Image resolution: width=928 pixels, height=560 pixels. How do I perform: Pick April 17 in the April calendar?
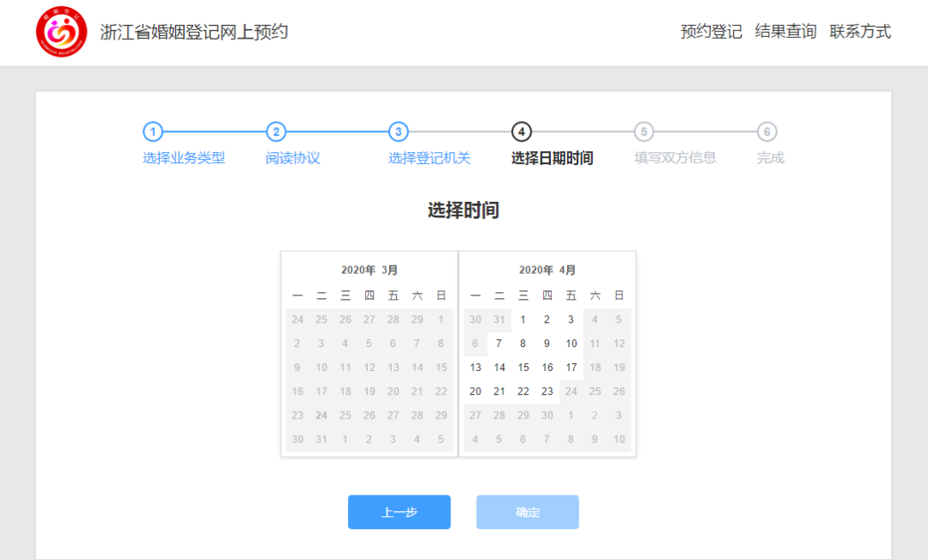click(x=571, y=368)
